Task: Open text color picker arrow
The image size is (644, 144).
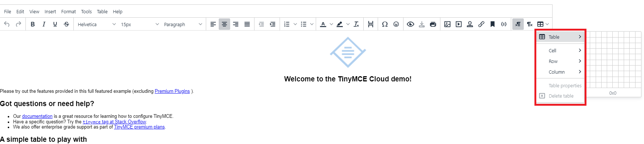Action: 331,24
